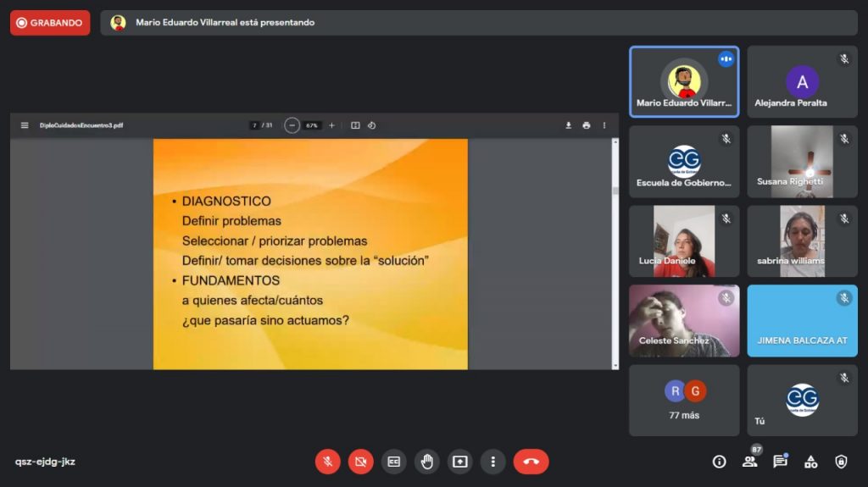Zoom out the PDF with minus button
Screen dimensions: 868x487
pyautogui.click(x=292, y=125)
